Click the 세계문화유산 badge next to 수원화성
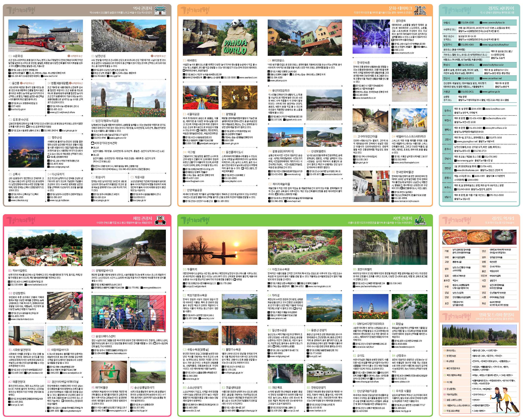 coord(75,56)
